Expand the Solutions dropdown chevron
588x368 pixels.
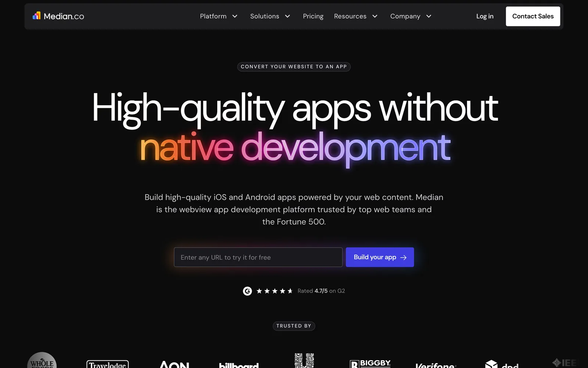(x=287, y=16)
